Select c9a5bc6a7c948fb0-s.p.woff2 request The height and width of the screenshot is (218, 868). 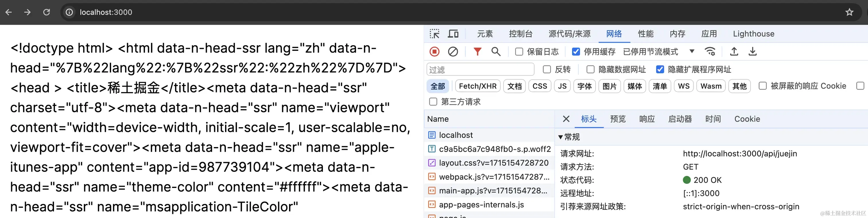[x=489, y=149]
